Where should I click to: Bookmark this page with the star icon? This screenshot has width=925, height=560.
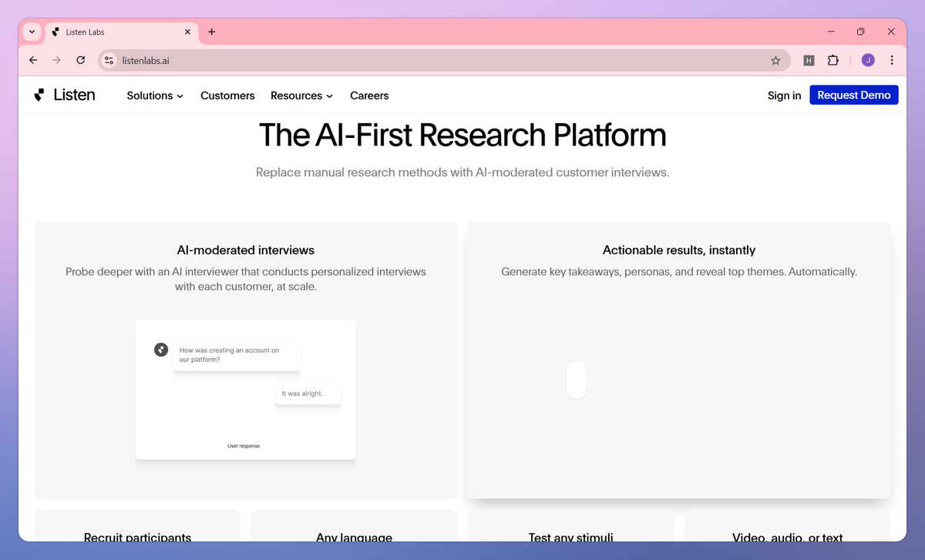coord(775,60)
